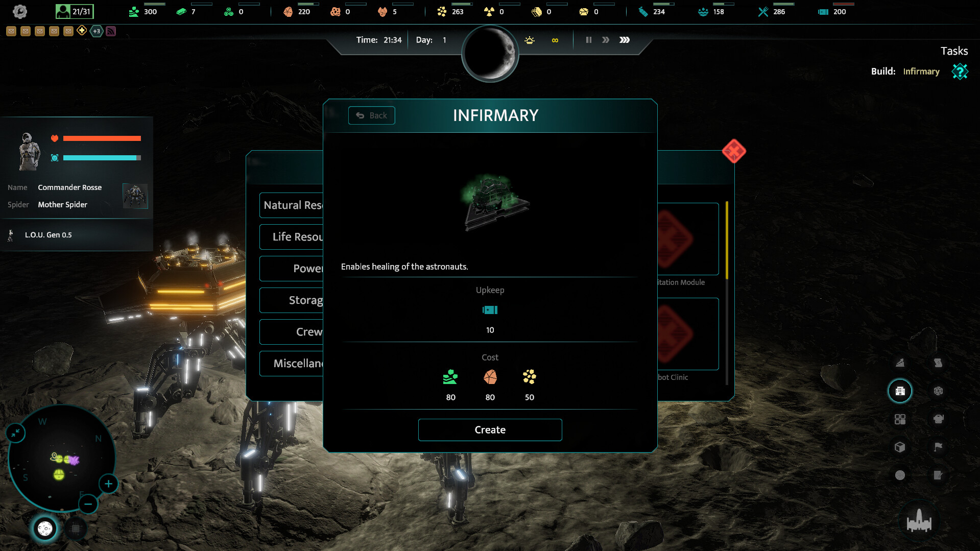The image size is (980, 551).
Task: Click the spaceship icon at bottom right
Action: [x=919, y=521]
